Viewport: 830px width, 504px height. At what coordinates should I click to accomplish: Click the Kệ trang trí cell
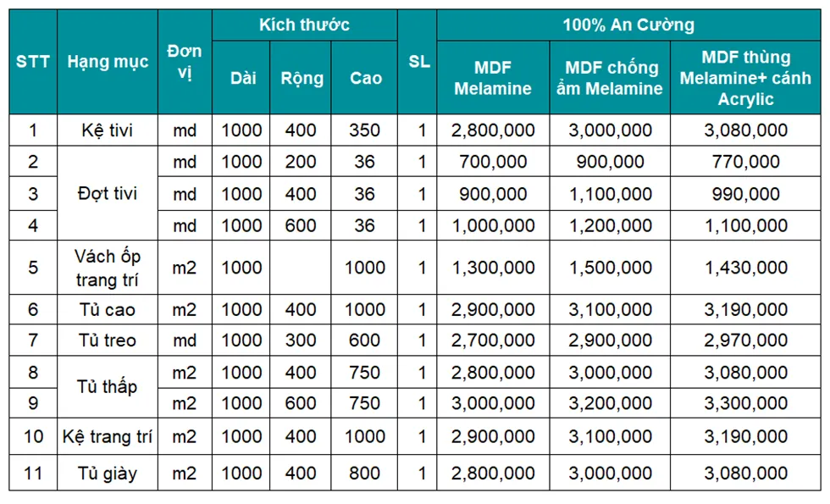pyautogui.click(x=108, y=437)
